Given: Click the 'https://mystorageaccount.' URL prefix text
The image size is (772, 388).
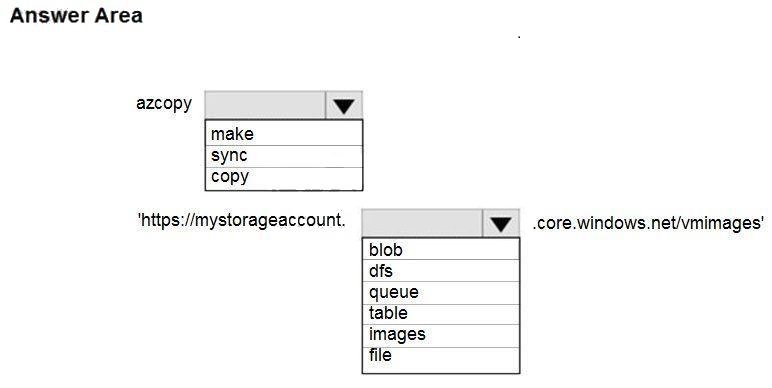Looking at the screenshot, I should (x=242, y=220).
